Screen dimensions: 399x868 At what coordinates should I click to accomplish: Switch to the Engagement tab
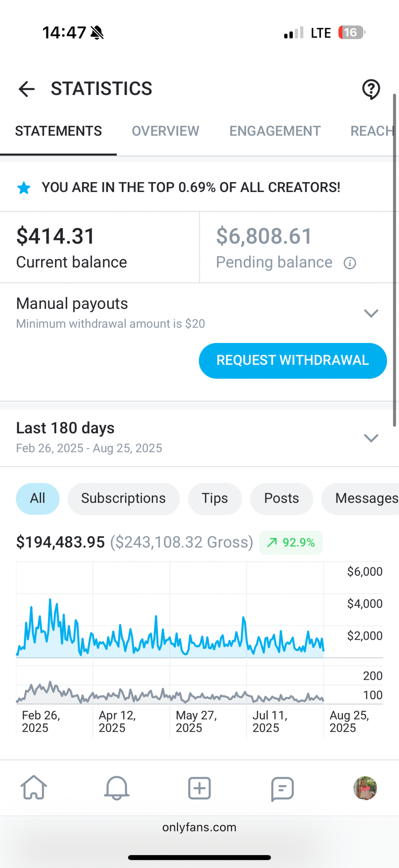tap(275, 131)
